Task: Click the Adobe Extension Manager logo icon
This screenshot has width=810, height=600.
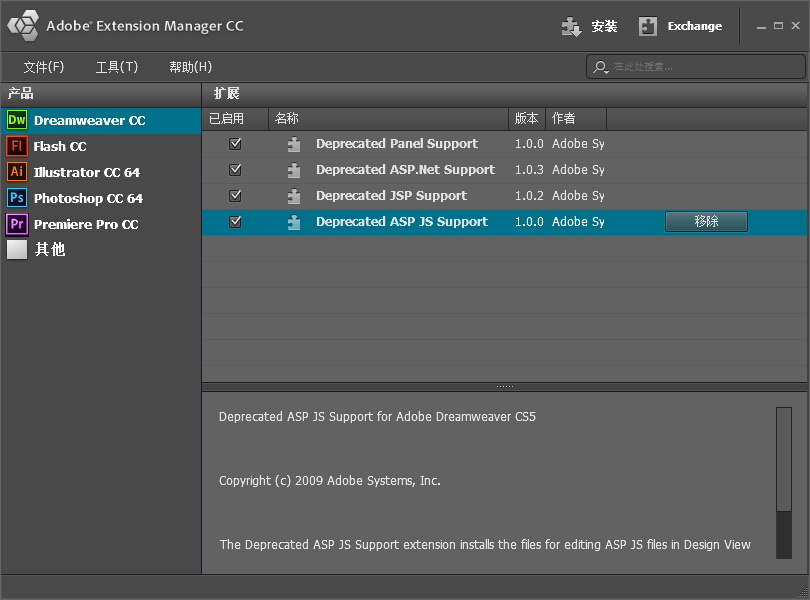Action: (x=23, y=25)
